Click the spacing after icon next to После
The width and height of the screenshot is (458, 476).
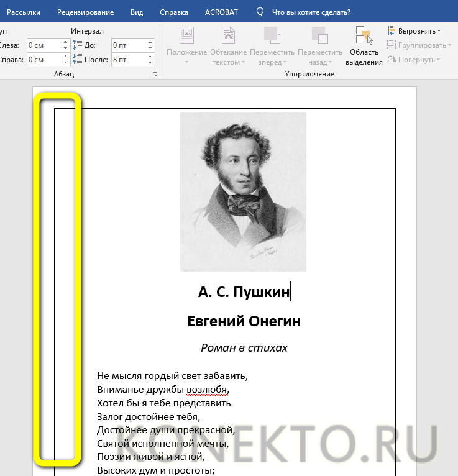click(x=77, y=58)
